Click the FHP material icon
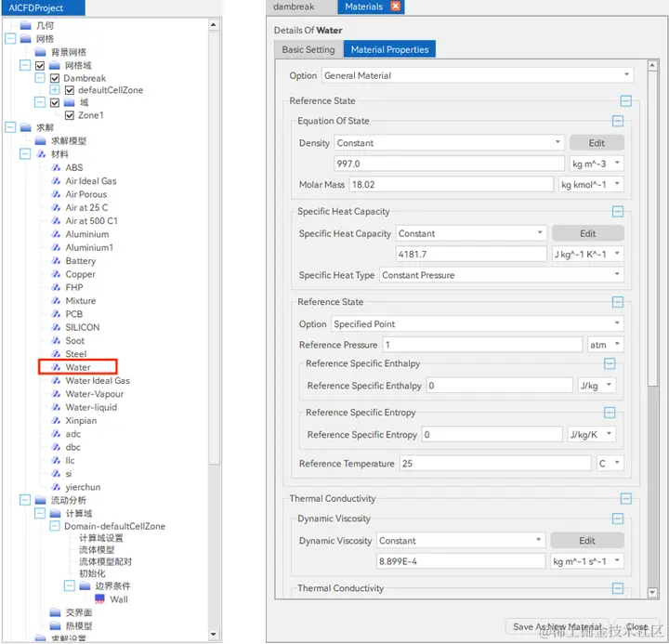Image resolution: width=669 pixels, height=644 pixels. click(x=56, y=287)
